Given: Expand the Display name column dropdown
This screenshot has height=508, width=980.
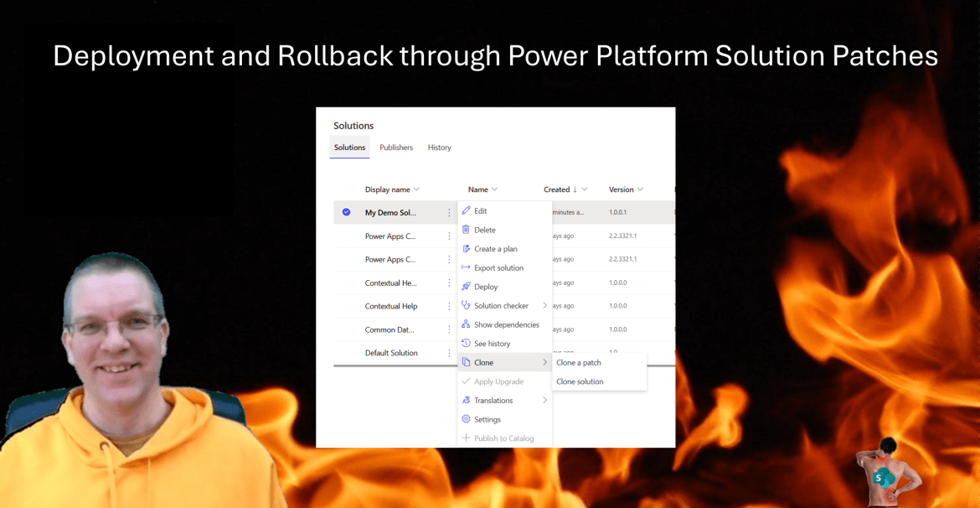Looking at the screenshot, I should 417,189.
